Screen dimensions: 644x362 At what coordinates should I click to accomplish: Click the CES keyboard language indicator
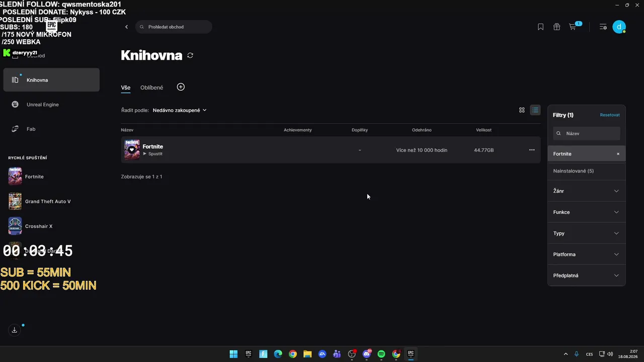(589, 354)
